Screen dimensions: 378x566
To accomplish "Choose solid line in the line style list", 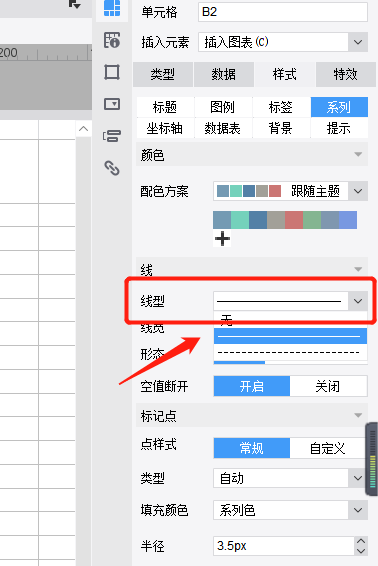I will tap(290, 336).
